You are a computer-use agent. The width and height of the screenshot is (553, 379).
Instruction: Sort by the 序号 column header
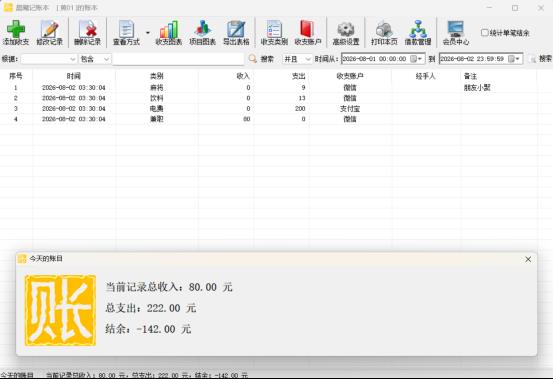point(16,76)
